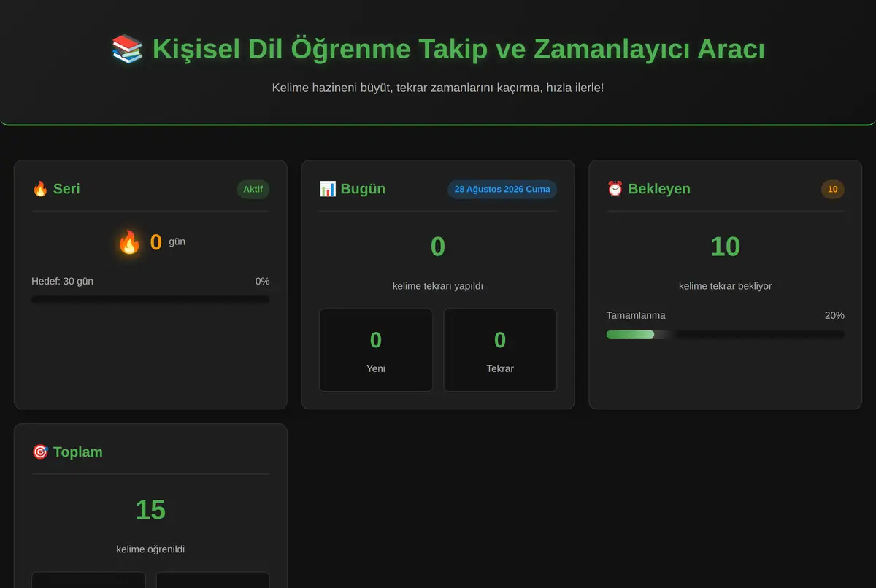The width and height of the screenshot is (876, 588).
Task: Click the large flame icon next to 0 gün
Action: tap(129, 242)
